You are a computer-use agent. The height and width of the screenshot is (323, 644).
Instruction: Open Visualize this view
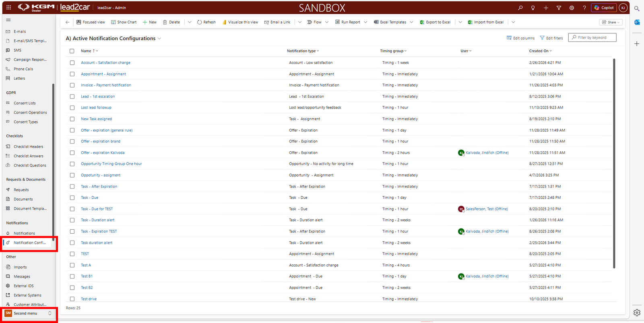point(240,22)
